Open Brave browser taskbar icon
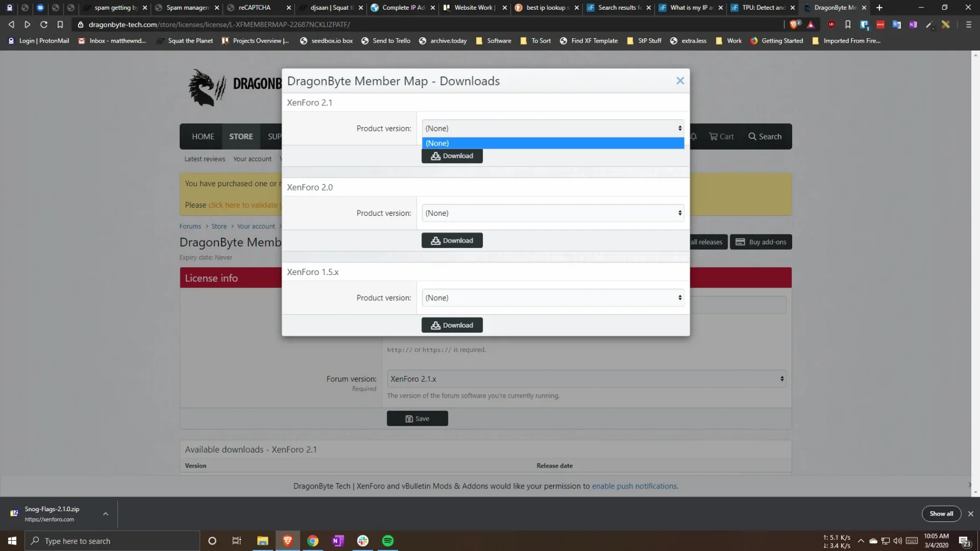The image size is (980, 551). coord(288,541)
